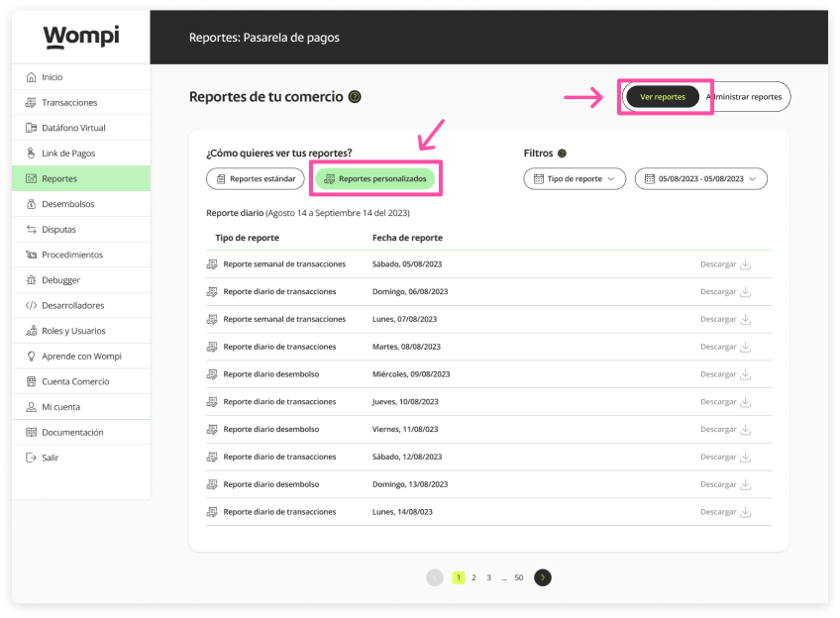Viewport: 840px width, 618px height.
Task: Click the Aprende con Wompi lightbulb icon
Action: coord(32,357)
